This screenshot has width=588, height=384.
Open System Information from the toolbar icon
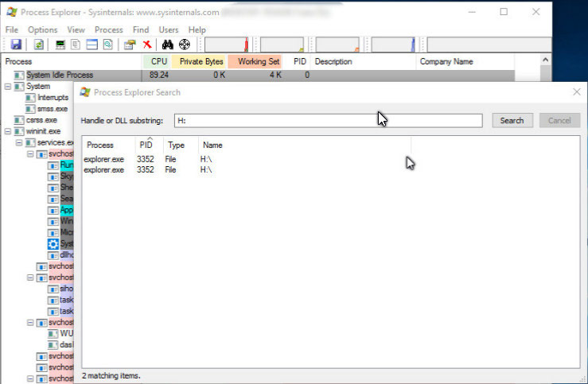(x=60, y=45)
